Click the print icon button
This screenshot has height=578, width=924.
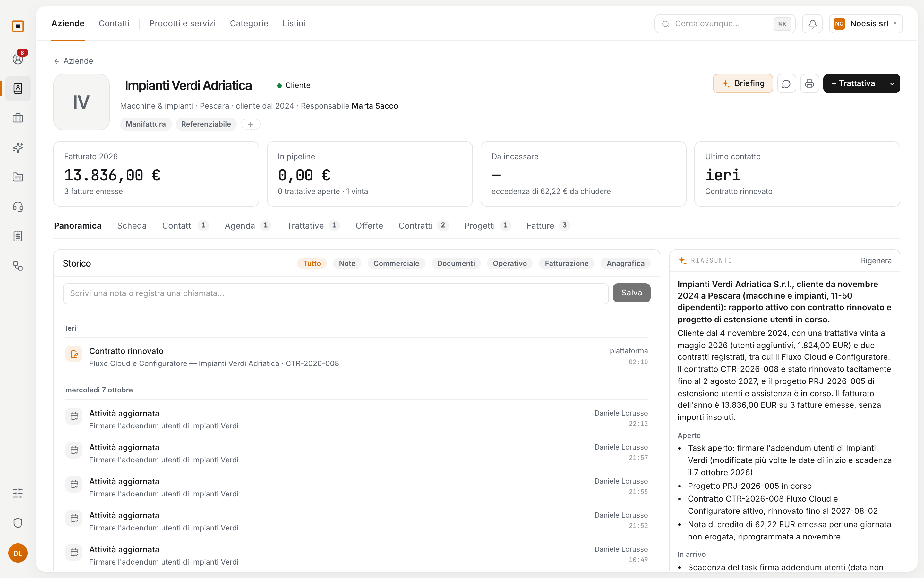point(809,83)
